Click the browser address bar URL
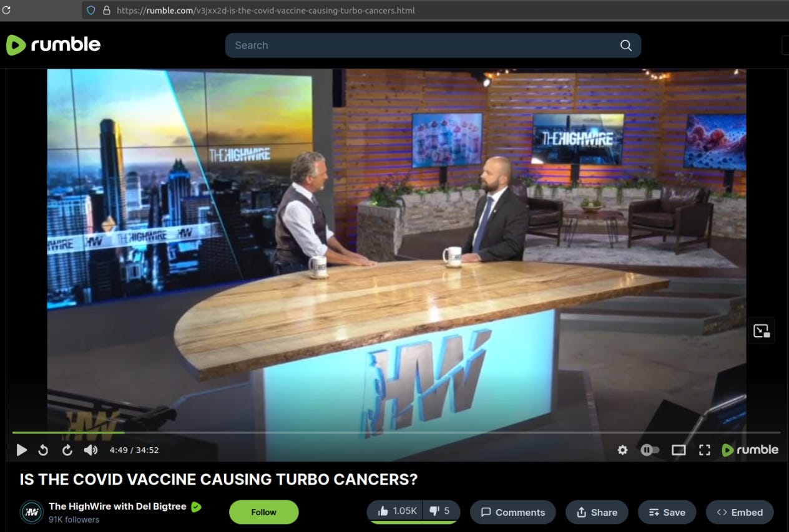The image size is (789, 532). pyautogui.click(x=265, y=10)
